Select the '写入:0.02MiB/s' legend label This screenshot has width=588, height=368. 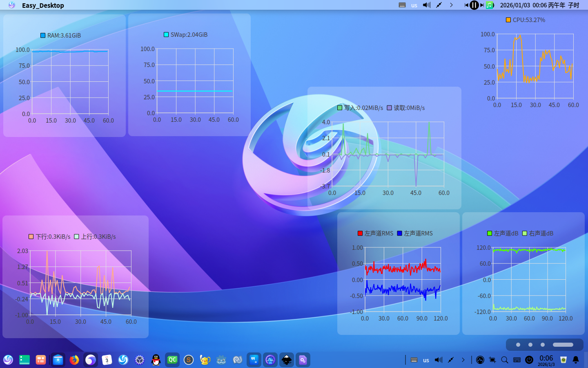coord(363,108)
